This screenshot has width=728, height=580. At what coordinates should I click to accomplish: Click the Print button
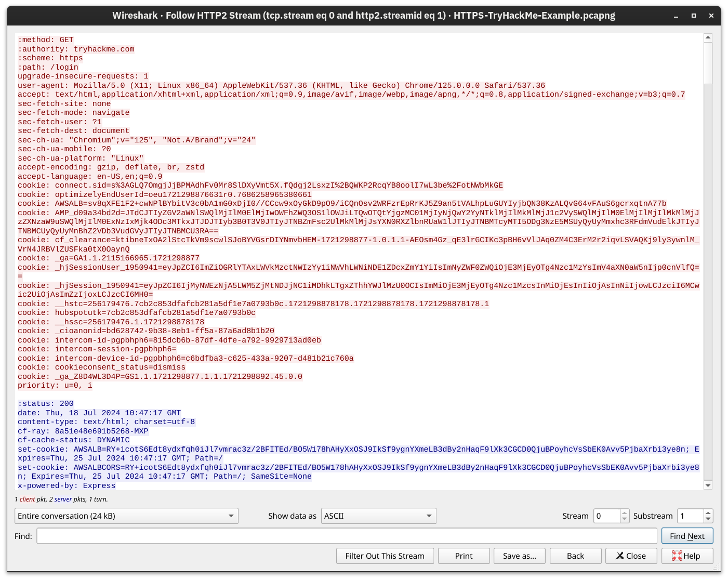(464, 556)
